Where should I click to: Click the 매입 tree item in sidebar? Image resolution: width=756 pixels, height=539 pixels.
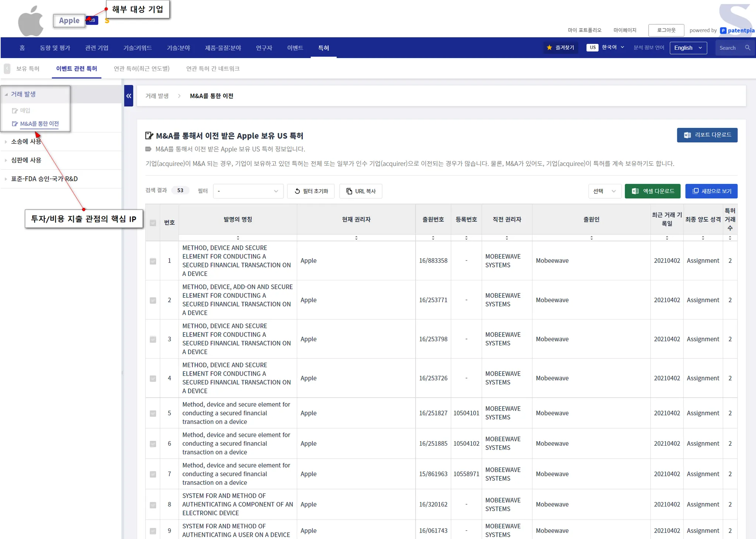pyautogui.click(x=25, y=111)
